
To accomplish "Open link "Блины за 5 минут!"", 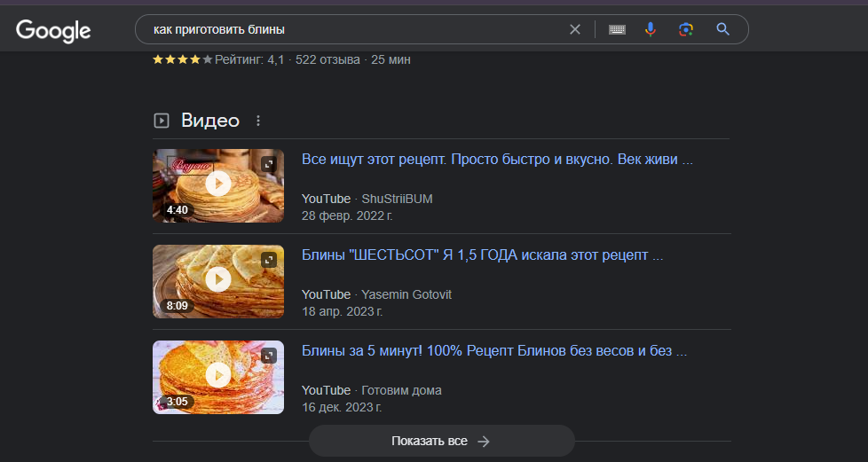I will click(x=494, y=351).
